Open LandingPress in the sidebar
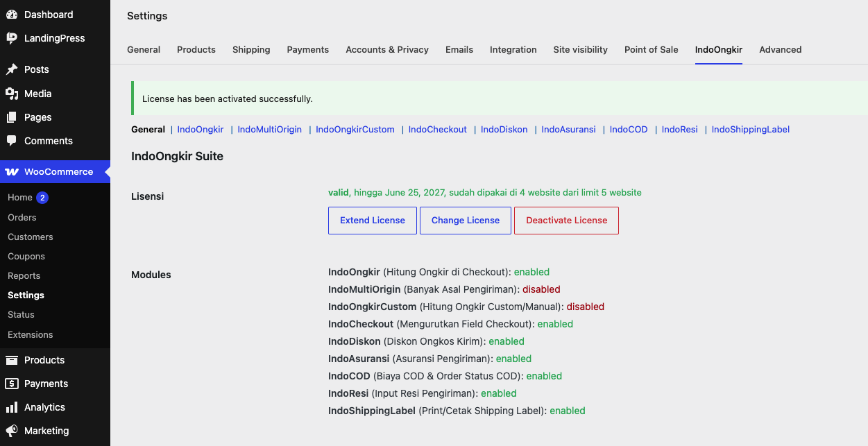868x446 pixels. click(55, 38)
